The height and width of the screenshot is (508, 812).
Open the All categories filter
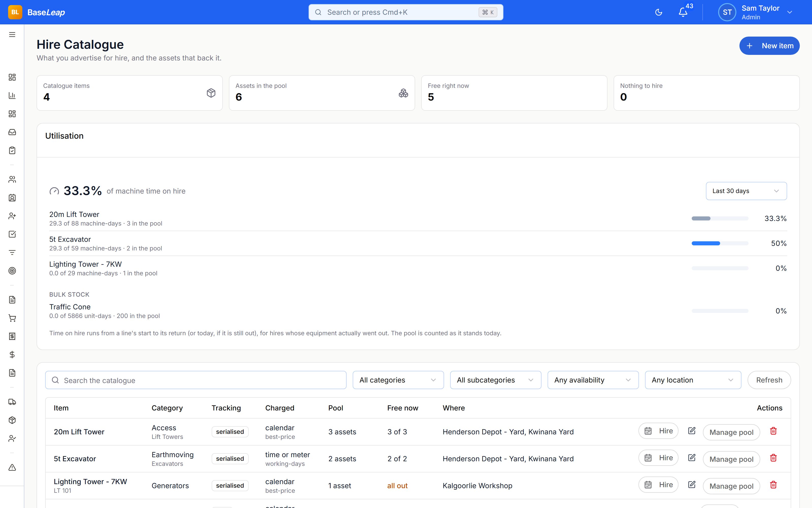pyautogui.click(x=398, y=380)
